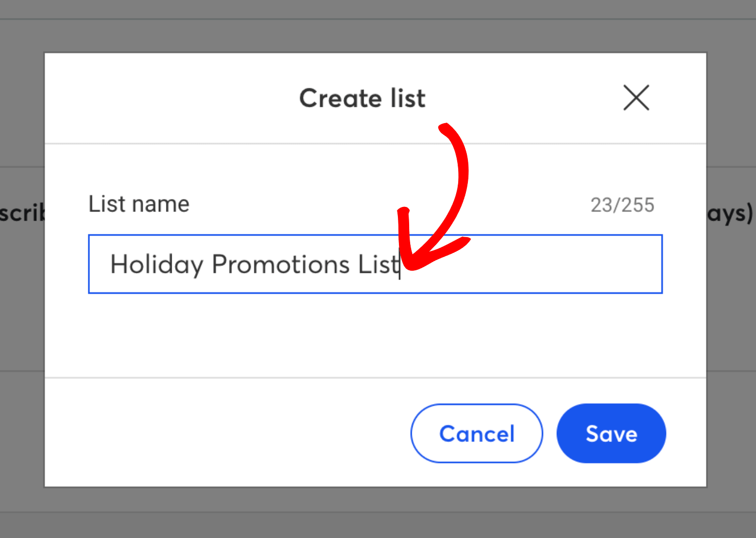The height and width of the screenshot is (538, 756).
Task: Save the new list
Action: [x=611, y=433]
